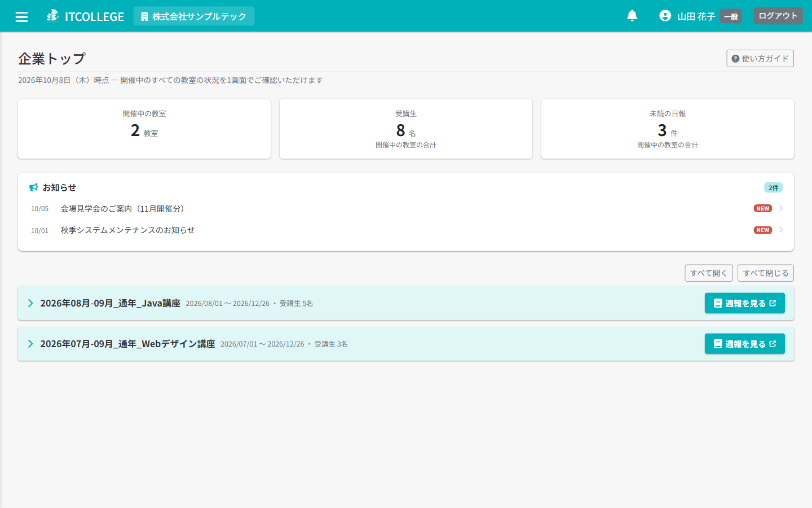812x508 pixels.
Task: Click the 2件 notice count badge
Action: pyautogui.click(x=773, y=188)
